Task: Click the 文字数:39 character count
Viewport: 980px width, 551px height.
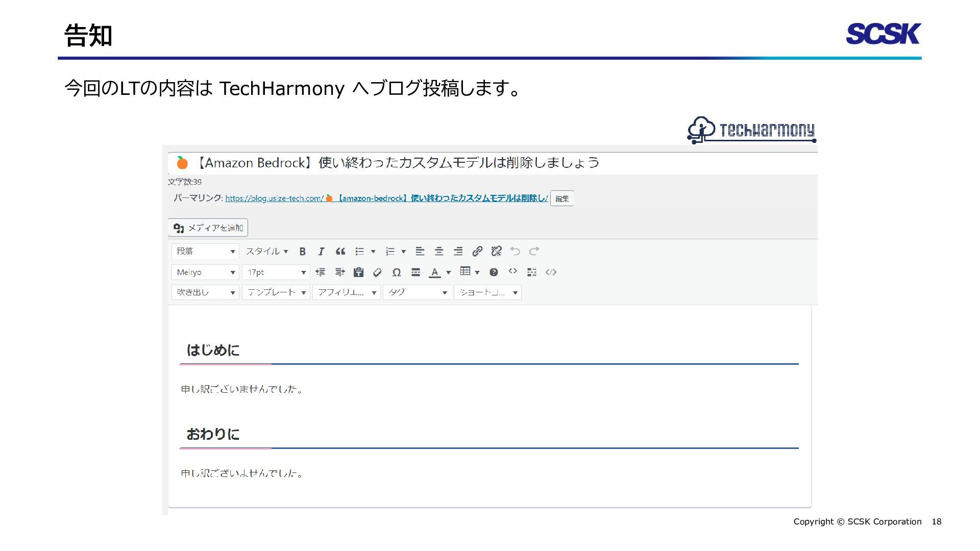Action: pos(185,182)
